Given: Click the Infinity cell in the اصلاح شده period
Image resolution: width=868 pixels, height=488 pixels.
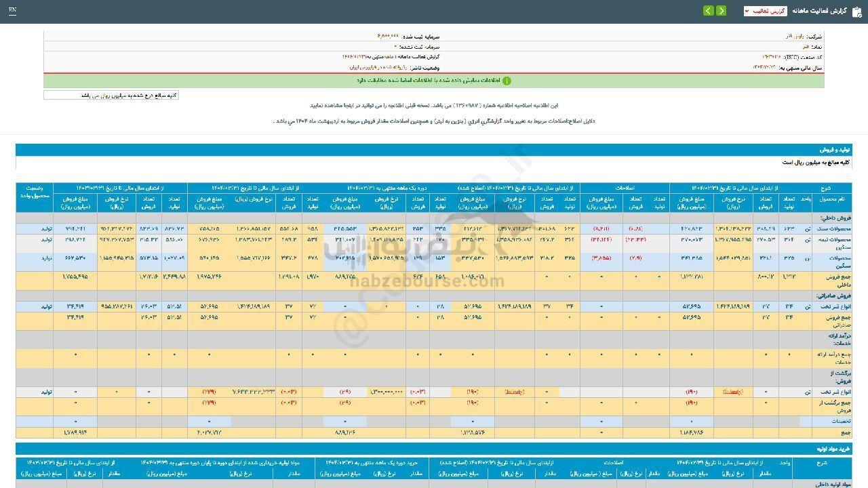Looking at the screenshot, I should (x=515, y=392).
